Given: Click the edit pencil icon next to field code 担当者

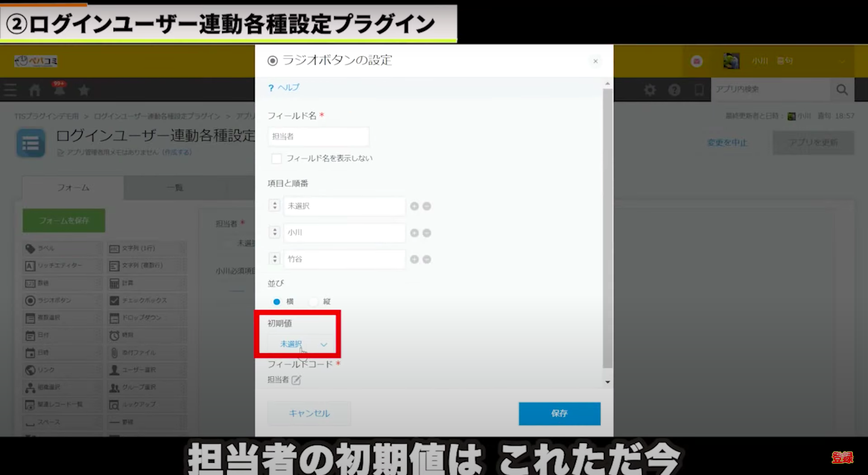Looking at the screenshot, I should pyautogui.click(x=296, y=380).
